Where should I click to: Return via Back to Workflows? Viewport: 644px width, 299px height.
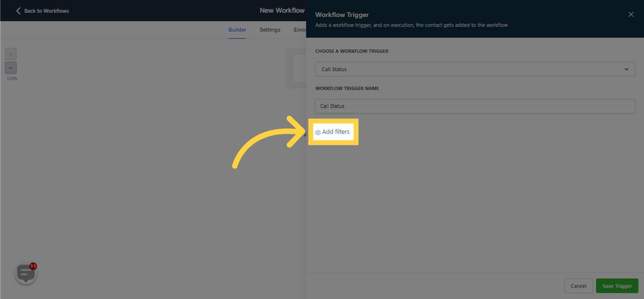[45, 10]
